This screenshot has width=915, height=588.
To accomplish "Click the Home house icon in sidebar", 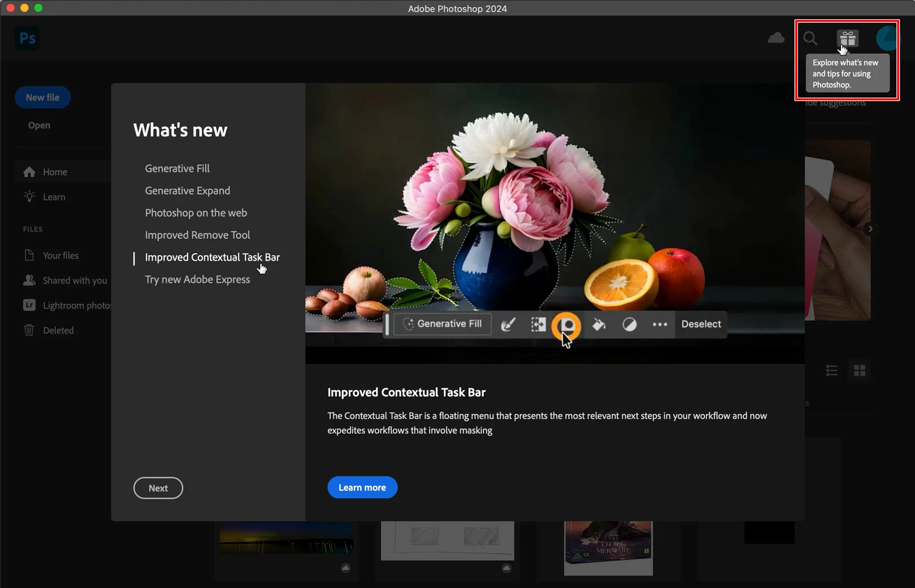I will tap(30, 172).
